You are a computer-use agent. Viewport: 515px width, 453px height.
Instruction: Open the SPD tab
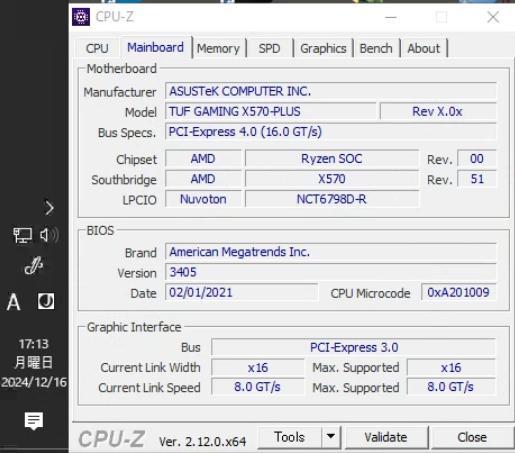click(269, 49)
